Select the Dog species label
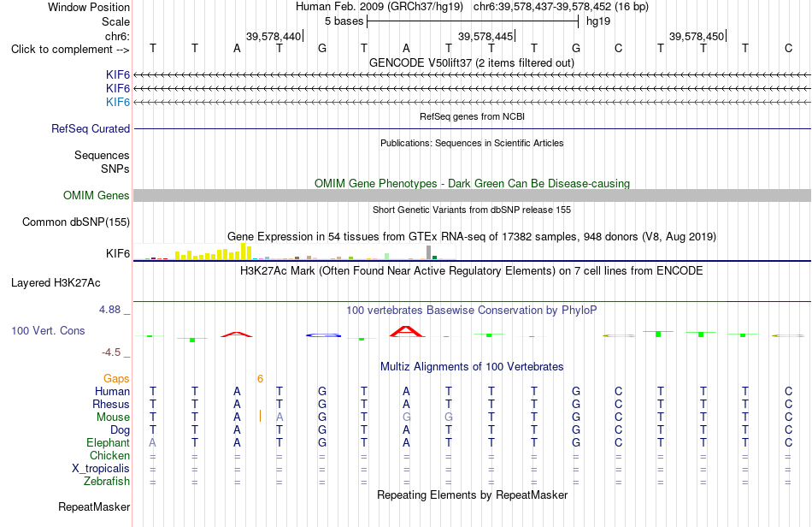812x527 pixels. click(x=120, y=430)
